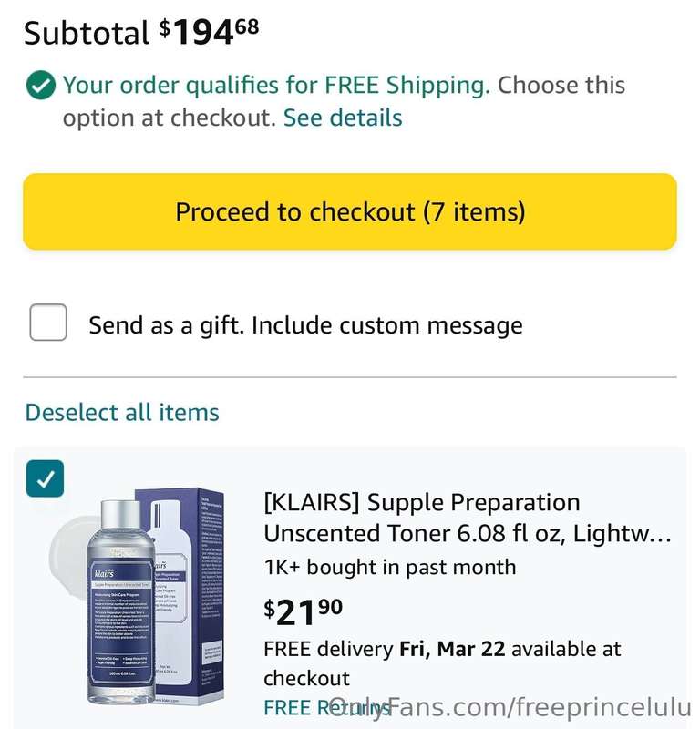Proceed to checkout with 7 items
This screenshot has width=700, height=729.
click(x=350, y=211)
